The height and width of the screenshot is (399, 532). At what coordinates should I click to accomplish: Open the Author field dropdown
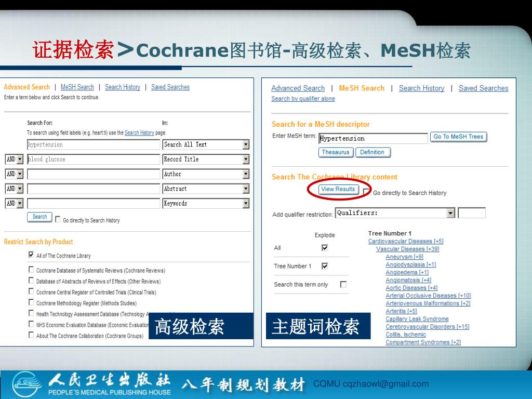click(206, 174)
